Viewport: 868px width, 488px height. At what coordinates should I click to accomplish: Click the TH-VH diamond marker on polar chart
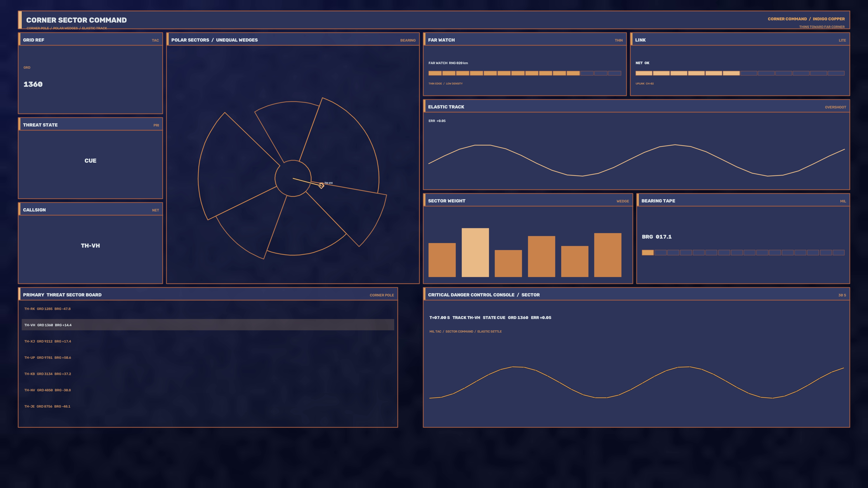(x=321, y=185)
